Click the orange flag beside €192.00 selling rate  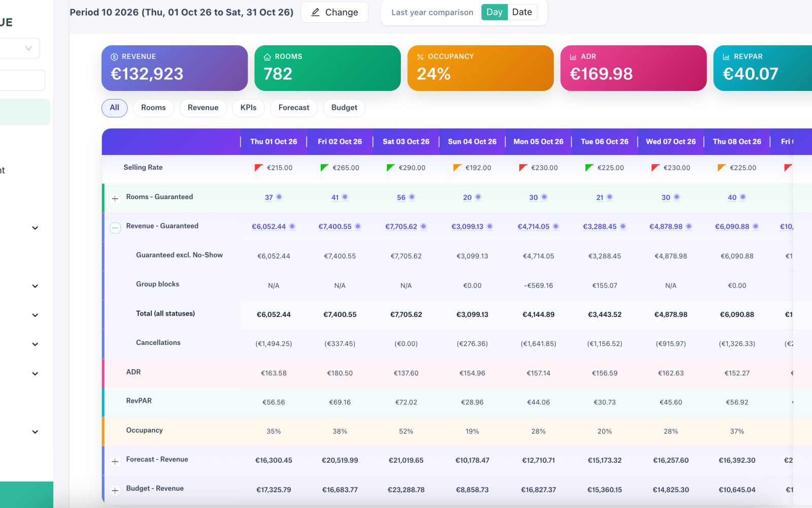(457, 168)
